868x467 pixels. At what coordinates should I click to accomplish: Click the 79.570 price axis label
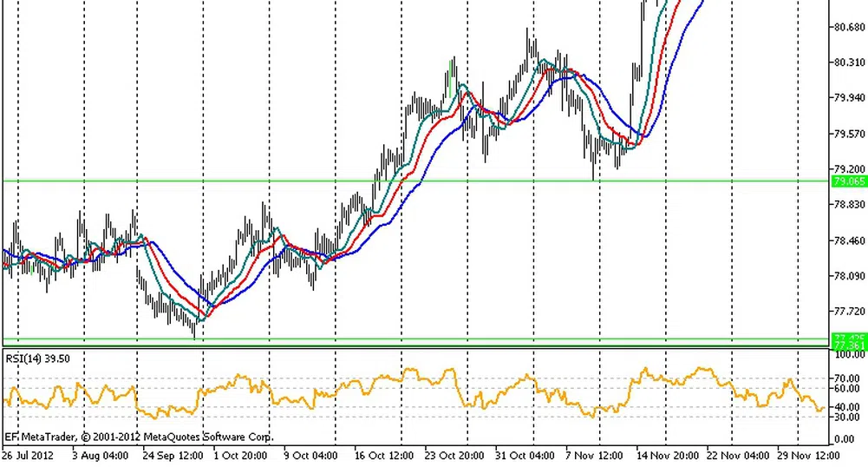847,134
